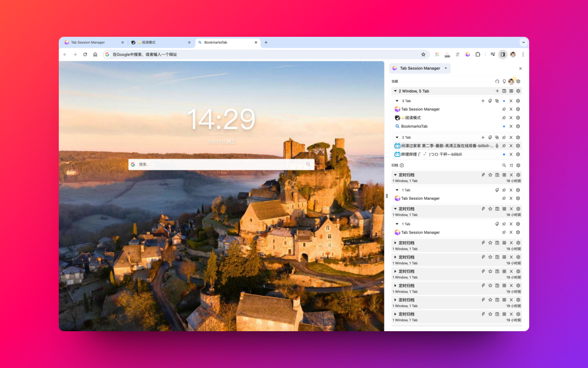Image resolution: width=588 pixels, height=368 pixels.
Task: Click the tag icon on the 3 Tab window row
Action: click(490, 101)
